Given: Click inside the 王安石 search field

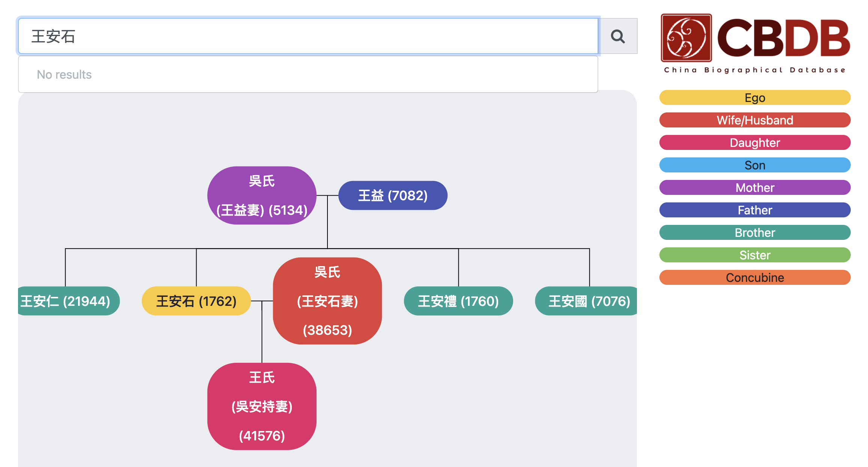Looking at the screenshot, I should [x=308, y=36].
